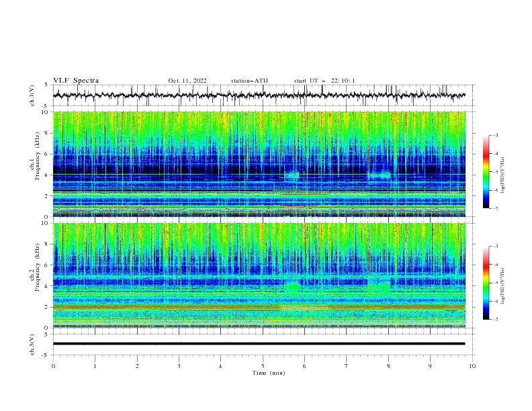The width and height of the screenshot is (532, 411).
Task: Click the "VLF Spectra" plot title
Action: click(76, 81)
